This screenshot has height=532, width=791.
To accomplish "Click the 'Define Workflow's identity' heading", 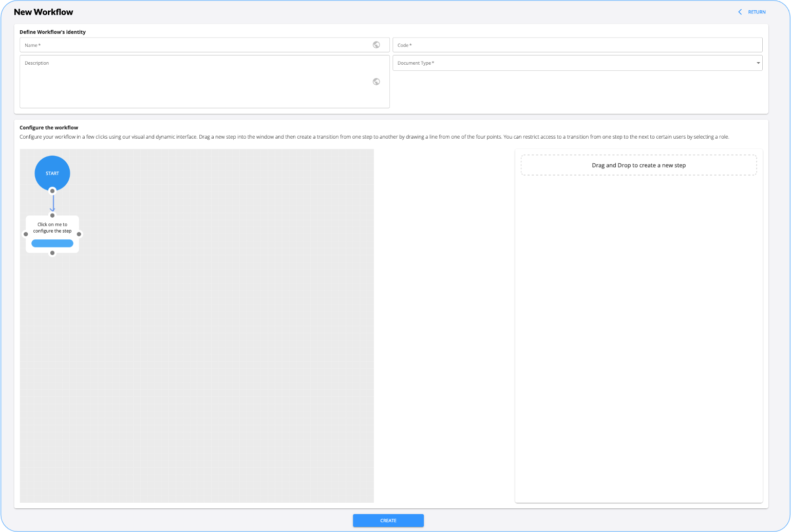I will (52, 32).
